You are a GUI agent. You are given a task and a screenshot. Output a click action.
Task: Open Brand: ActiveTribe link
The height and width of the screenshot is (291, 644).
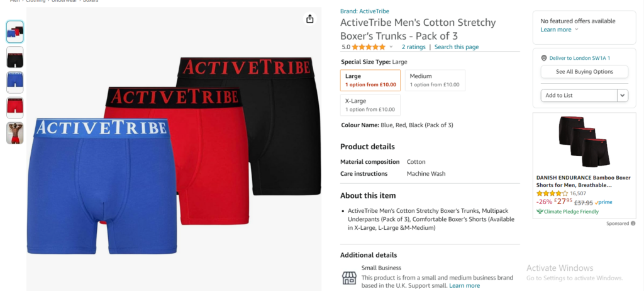(364, 11)
